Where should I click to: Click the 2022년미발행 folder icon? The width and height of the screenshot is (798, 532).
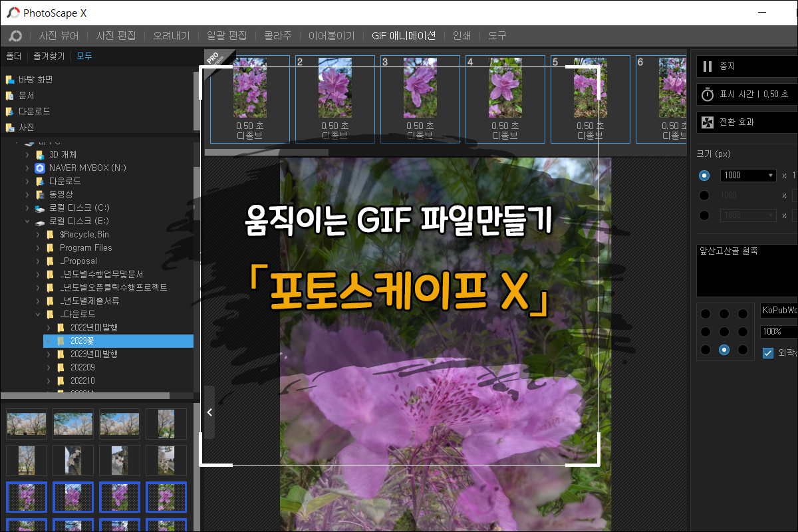tap(61, 328)
